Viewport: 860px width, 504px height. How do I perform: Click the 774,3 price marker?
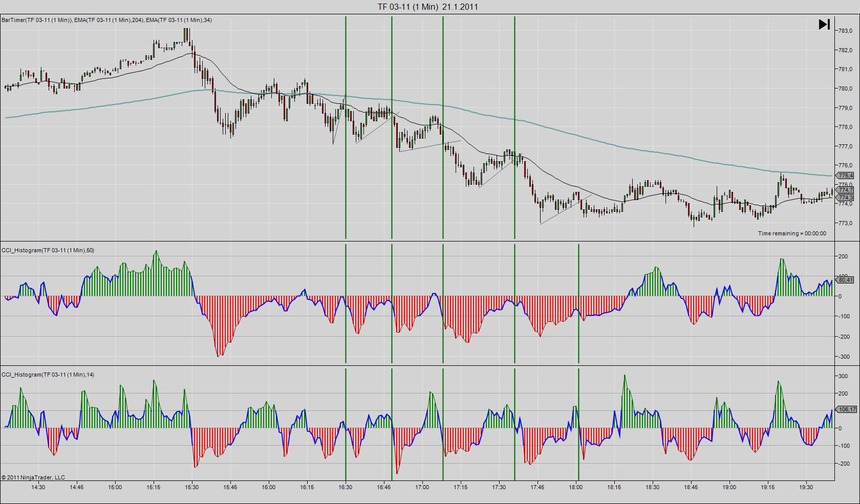coord(845,198)
